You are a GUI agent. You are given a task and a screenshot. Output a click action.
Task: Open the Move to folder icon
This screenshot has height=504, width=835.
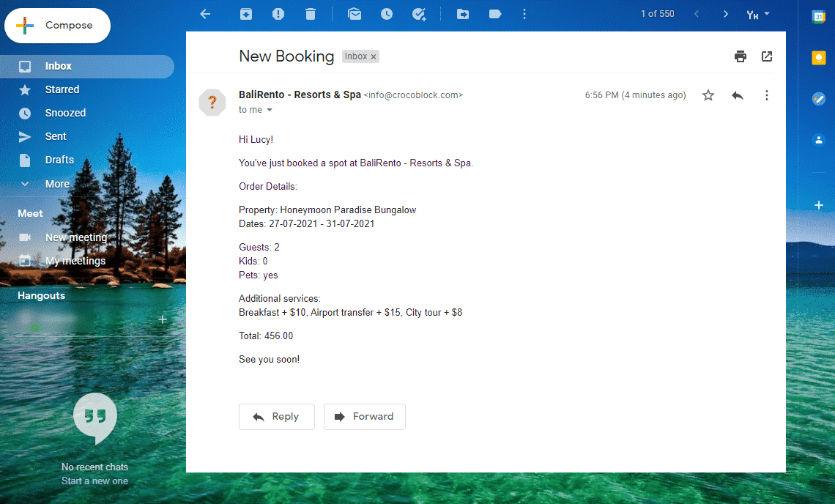click(464, 15)
